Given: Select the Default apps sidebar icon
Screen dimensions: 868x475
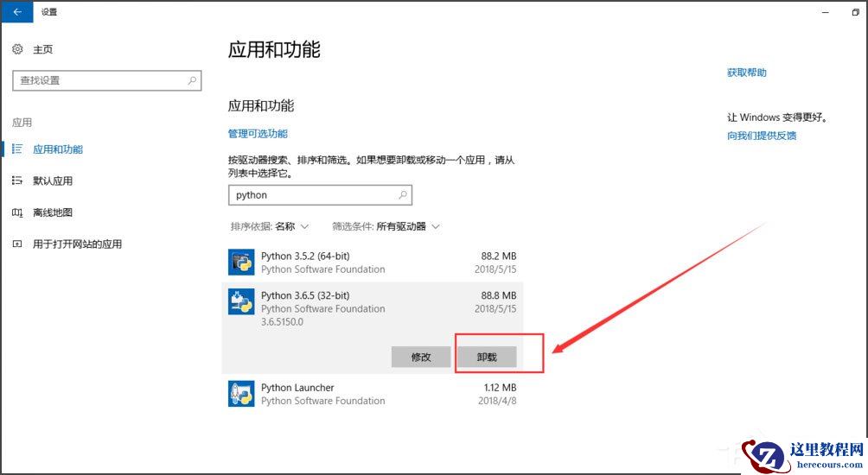Looking at the screenshot, I should [x=17, y=180].
